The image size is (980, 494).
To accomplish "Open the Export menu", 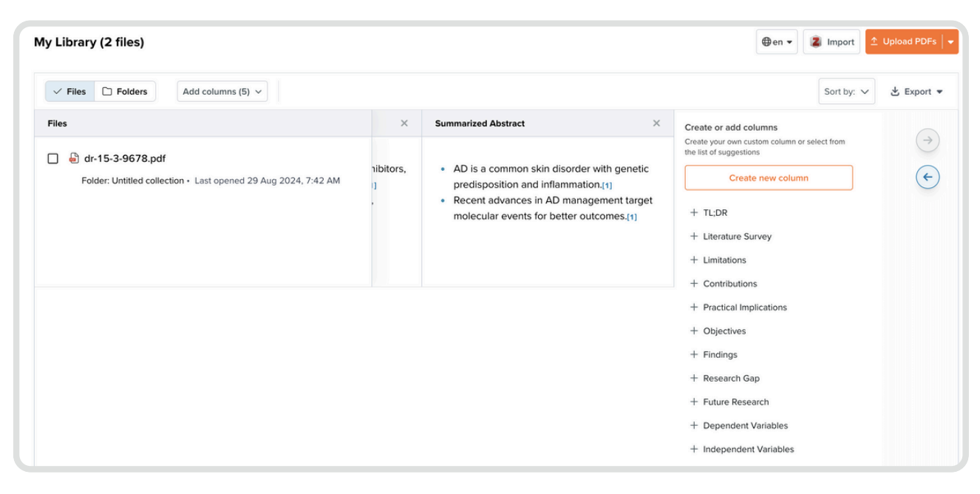I will click(916, 92).
